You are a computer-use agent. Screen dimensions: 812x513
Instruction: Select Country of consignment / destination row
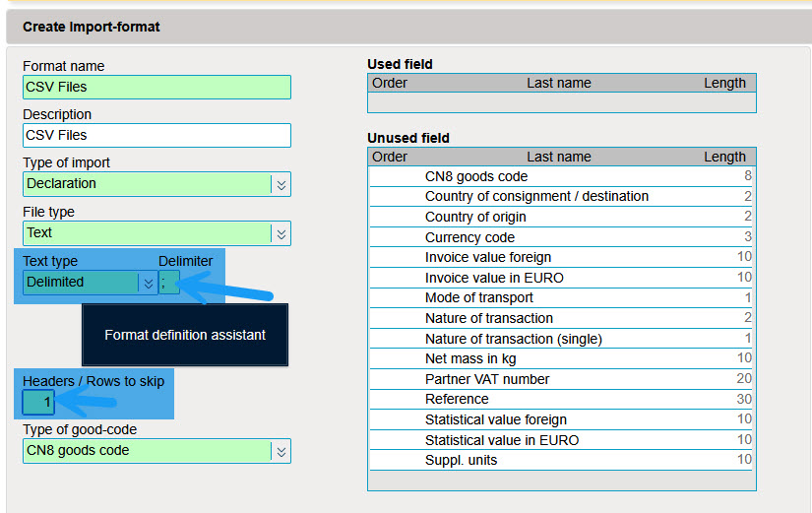[x=561, y=196]
